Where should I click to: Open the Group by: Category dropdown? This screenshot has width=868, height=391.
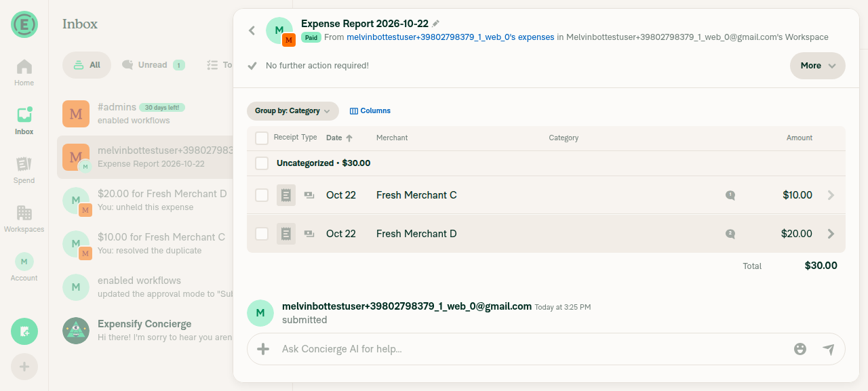pos(293,111)
